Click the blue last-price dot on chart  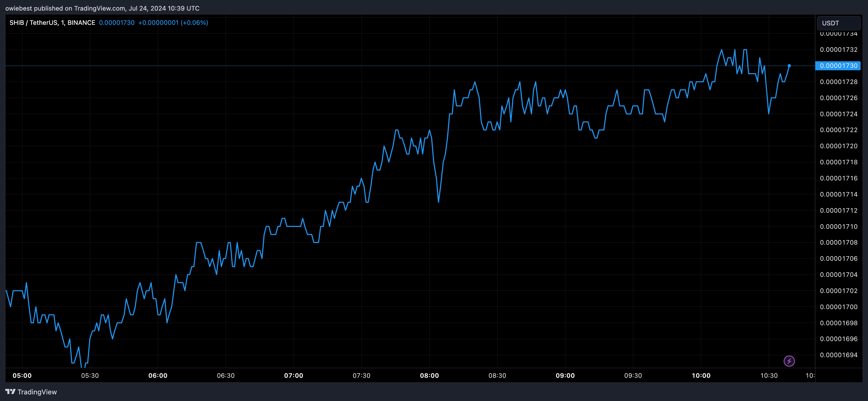[789, 66]
